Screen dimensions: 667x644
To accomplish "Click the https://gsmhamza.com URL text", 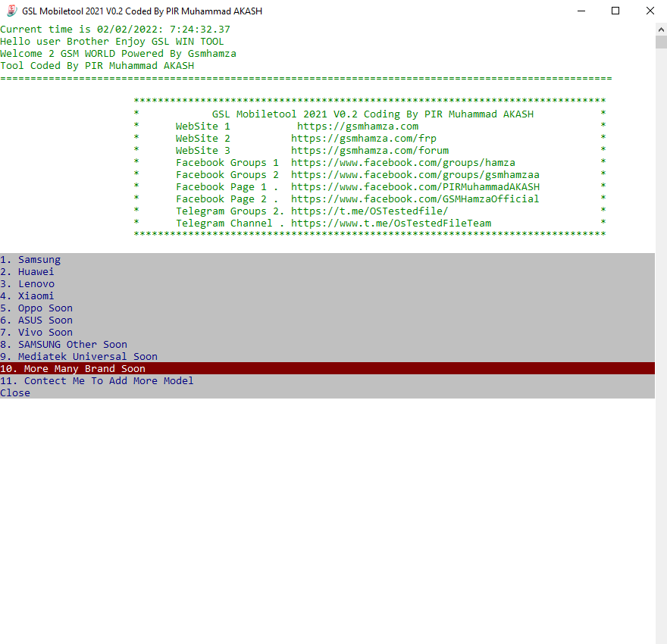I will click(357, 127).
